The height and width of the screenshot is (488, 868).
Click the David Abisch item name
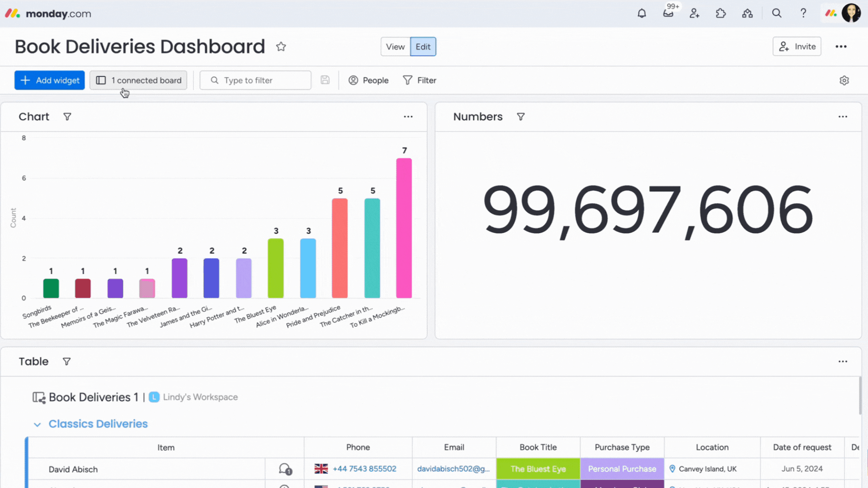(x=73, y=469)
